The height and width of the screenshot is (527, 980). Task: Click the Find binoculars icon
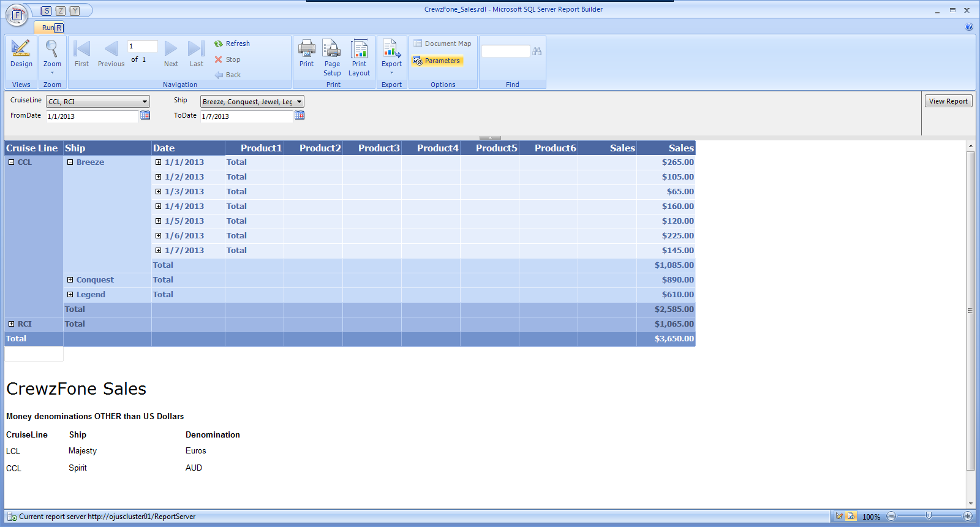pos(537,51)
